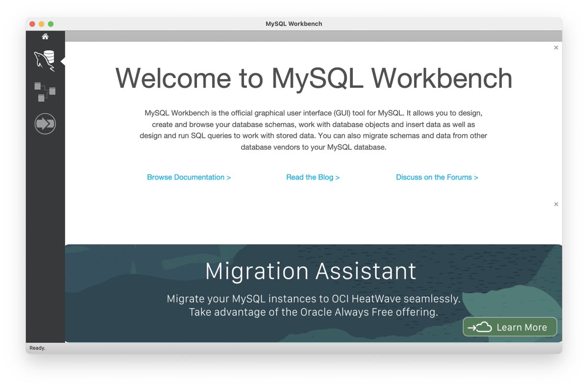Open the Models section via the diagram icon
The image size is (588, 388).
click(x=45, y=91)
